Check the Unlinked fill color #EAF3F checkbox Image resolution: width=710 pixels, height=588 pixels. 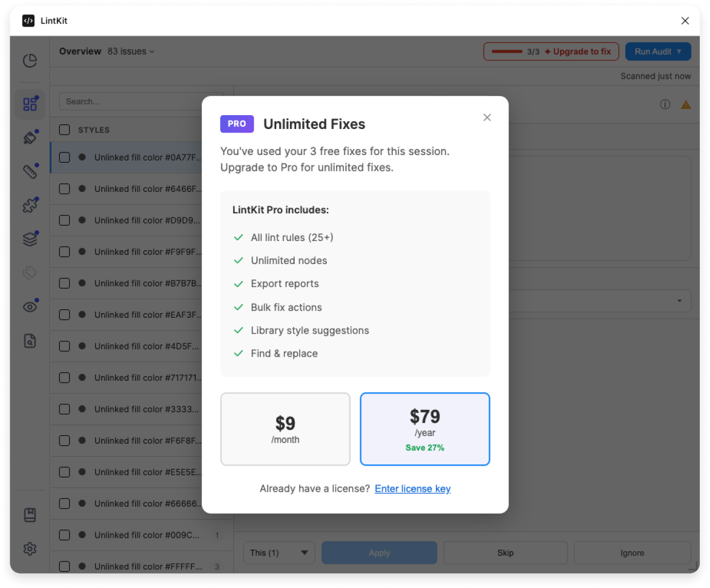[64, 315]
